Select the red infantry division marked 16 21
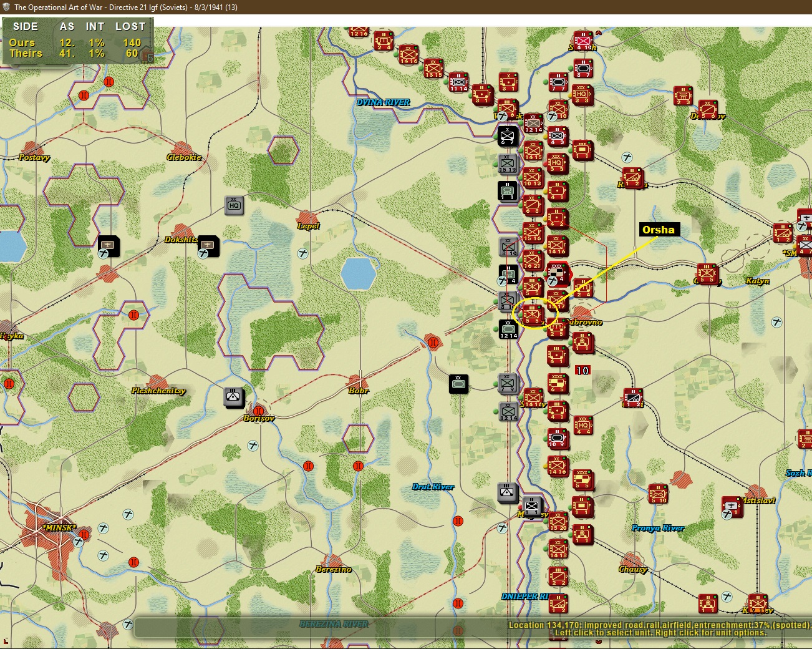 click(x=533, y=259)
